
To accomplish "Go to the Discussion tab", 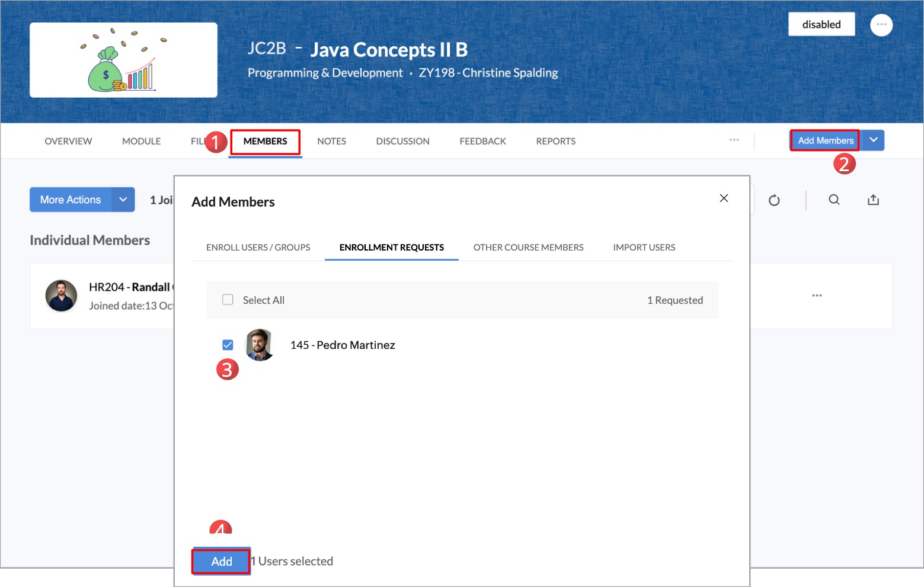I will click(x=402, y=141).
